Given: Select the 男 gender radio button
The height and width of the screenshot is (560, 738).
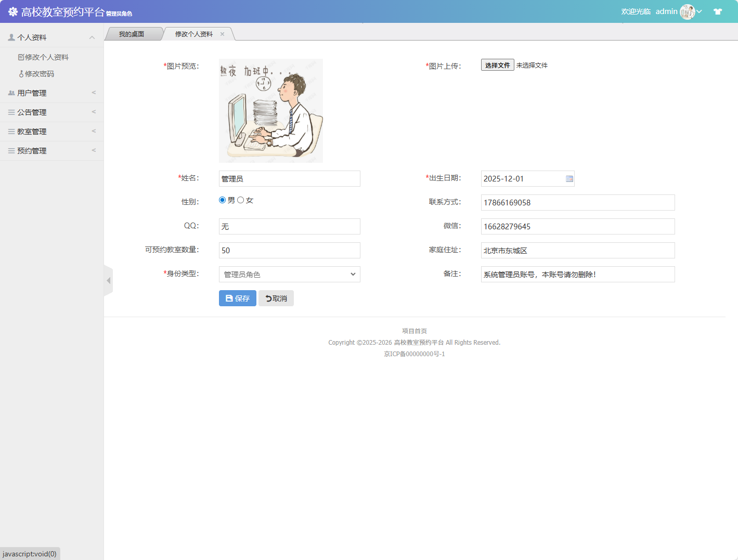Looking at the screenshot, I should coord(222,199).
